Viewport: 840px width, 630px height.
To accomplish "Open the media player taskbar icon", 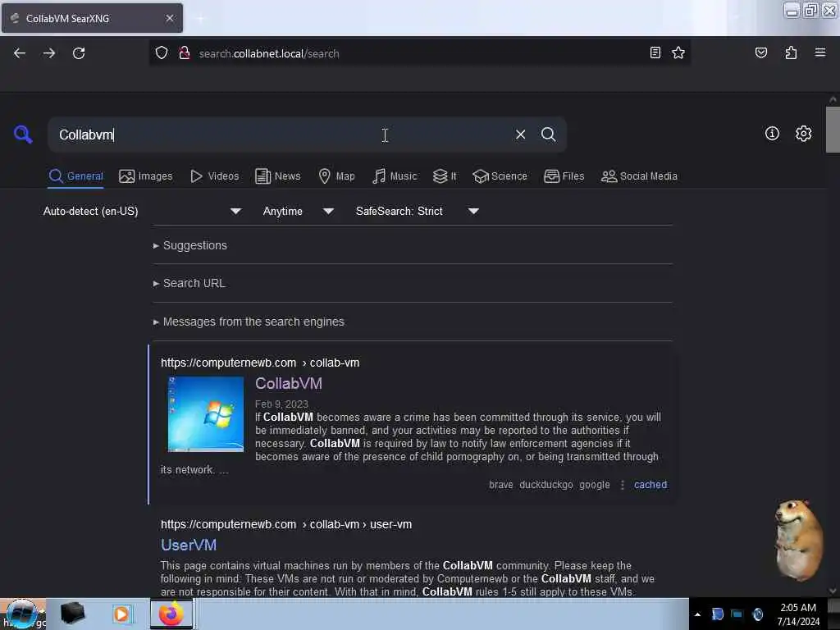I will tap(121, 614).
